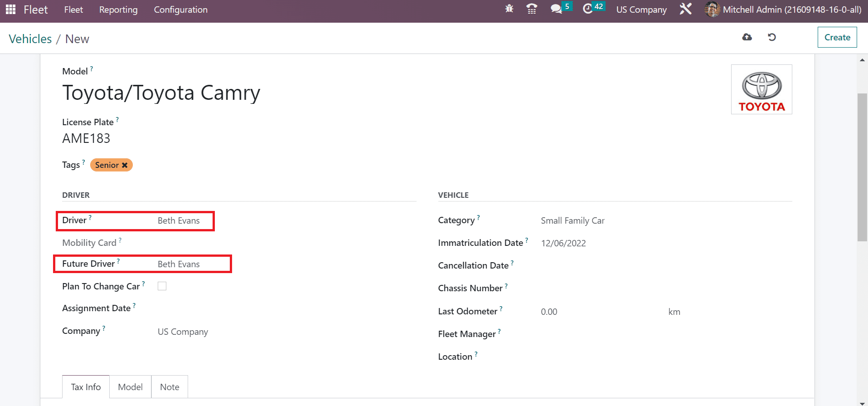Click the Toyota logo image

click(761, 89)
